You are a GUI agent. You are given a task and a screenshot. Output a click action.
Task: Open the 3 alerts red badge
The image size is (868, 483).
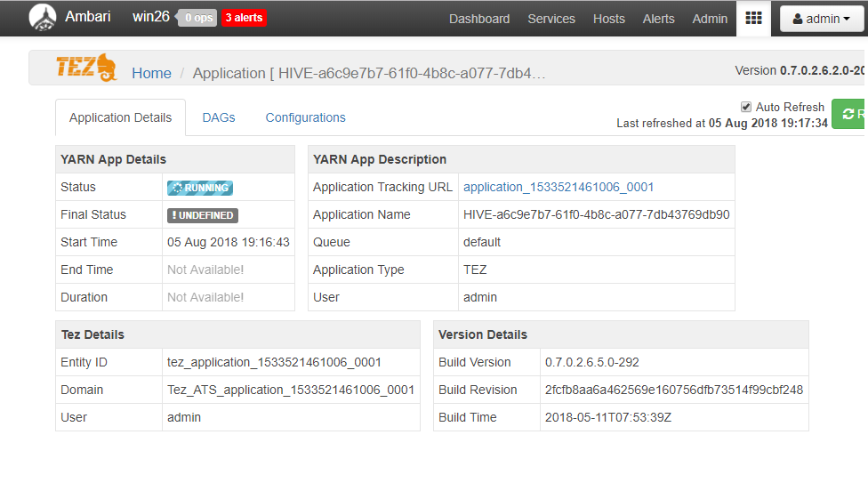point(244,18)
